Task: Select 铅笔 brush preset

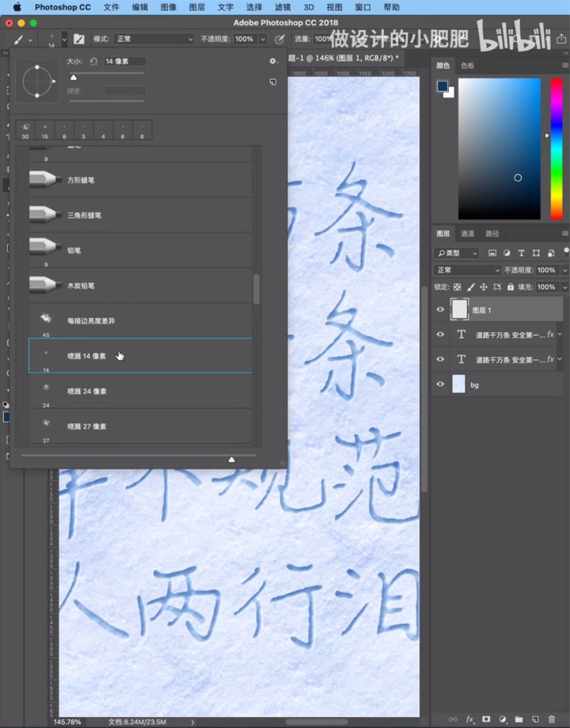Action: (x=140, y=250)
